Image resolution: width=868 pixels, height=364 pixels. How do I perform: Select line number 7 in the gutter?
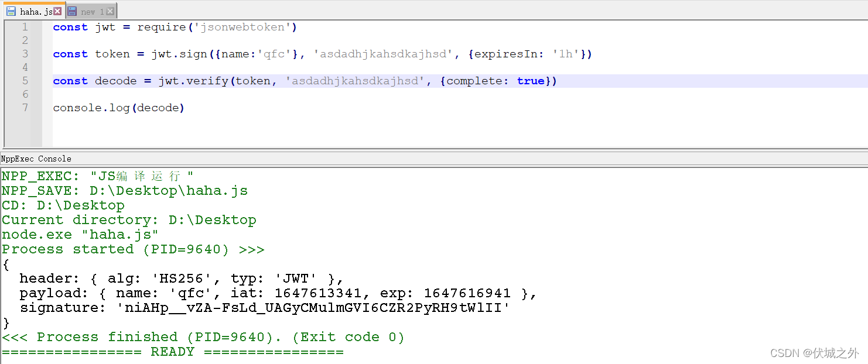(25, 108)
